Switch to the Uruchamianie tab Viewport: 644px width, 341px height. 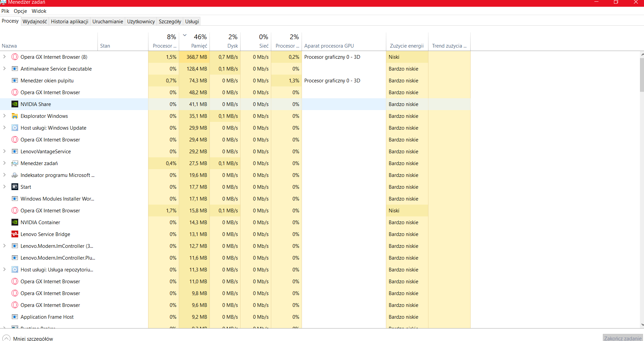click(108, 22)
